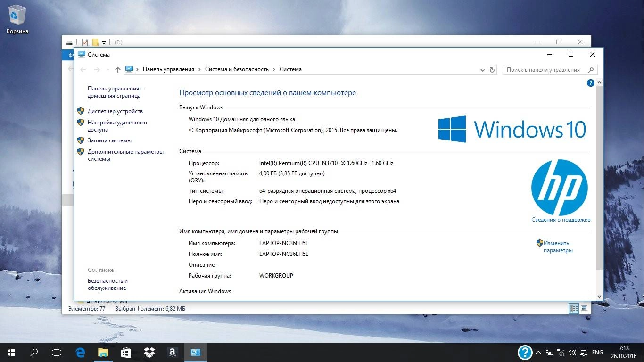Viewport: 644px width, 362px height.
Task: Open taskbar search
Action: coord(34,352)
